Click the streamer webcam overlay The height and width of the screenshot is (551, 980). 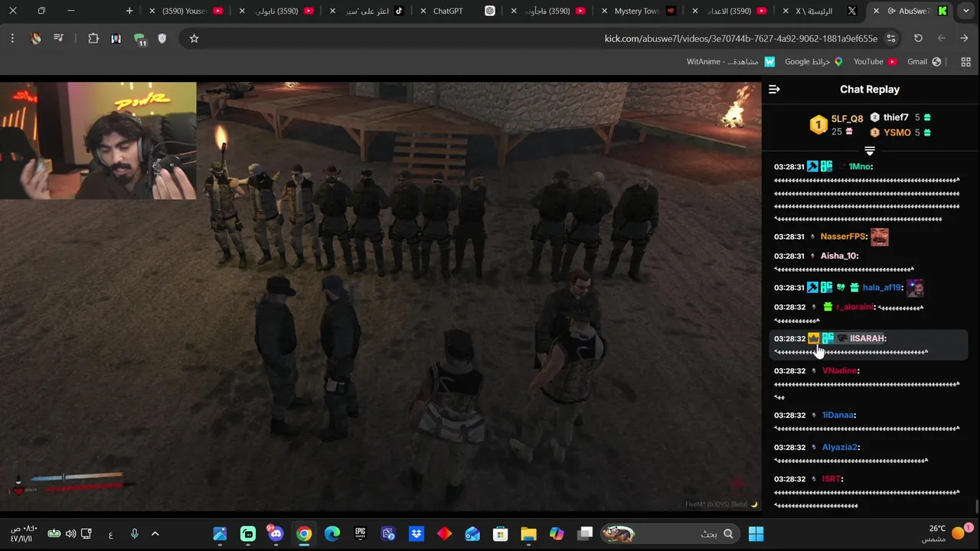pyautogui.click(x=98, y=141)
